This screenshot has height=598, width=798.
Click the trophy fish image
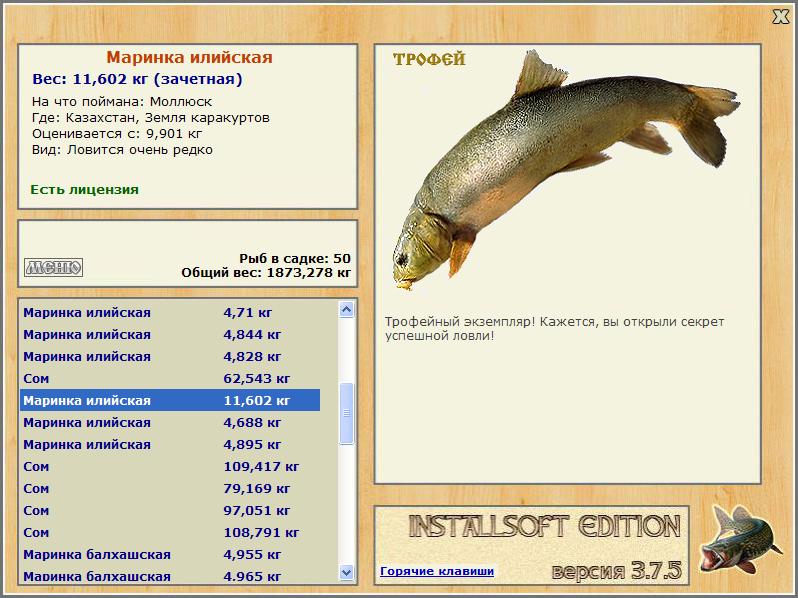(565, 170)
